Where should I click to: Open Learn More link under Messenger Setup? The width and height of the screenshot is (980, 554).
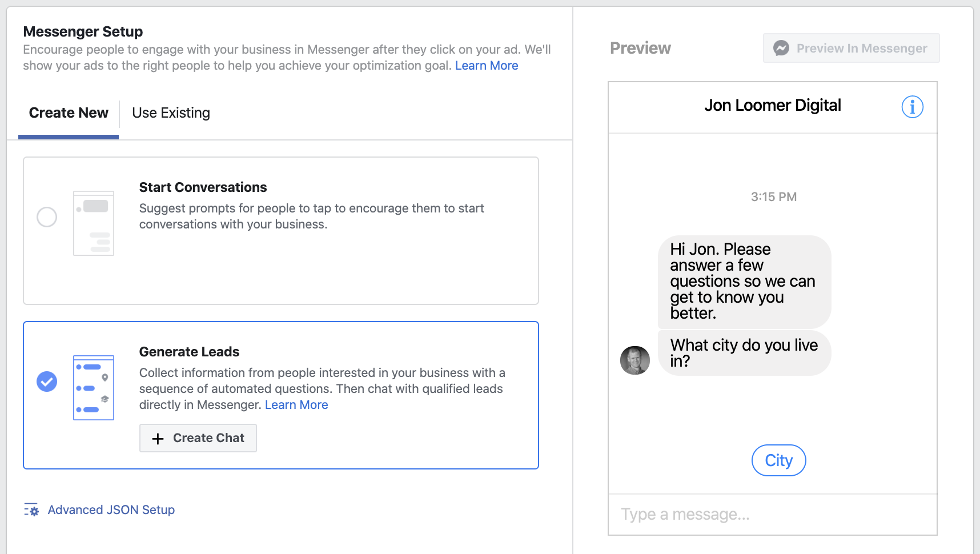[487, 66]
